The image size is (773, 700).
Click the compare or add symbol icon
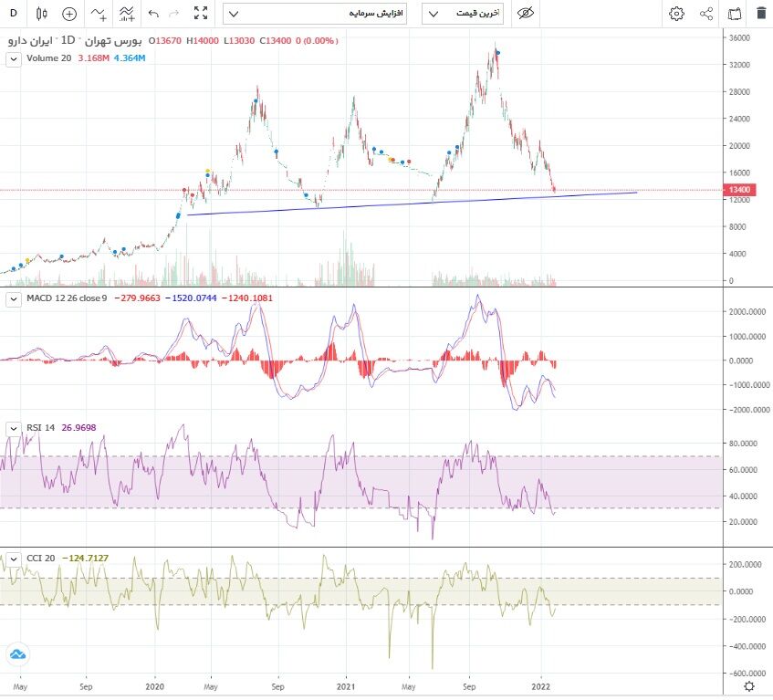[x=69, y=14]
